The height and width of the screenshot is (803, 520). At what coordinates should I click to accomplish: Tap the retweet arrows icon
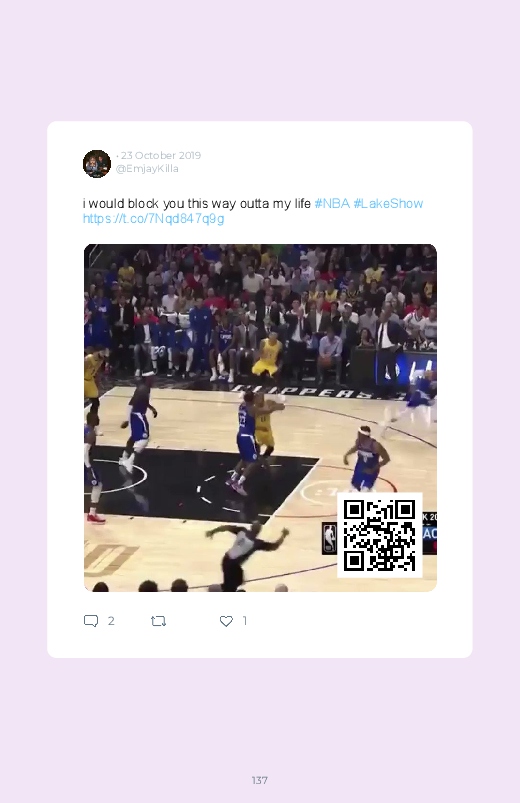(158, 621)
